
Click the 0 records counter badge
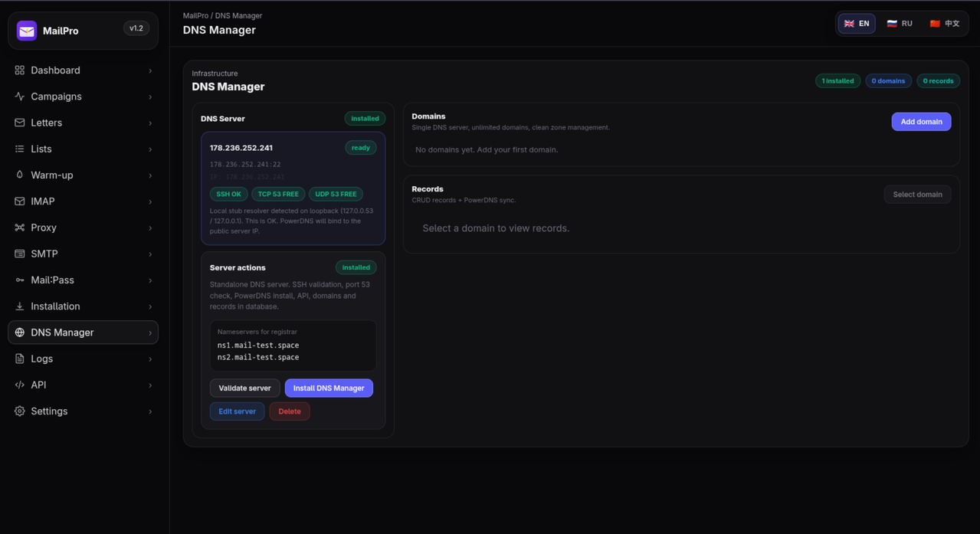[x=938, y=81]
